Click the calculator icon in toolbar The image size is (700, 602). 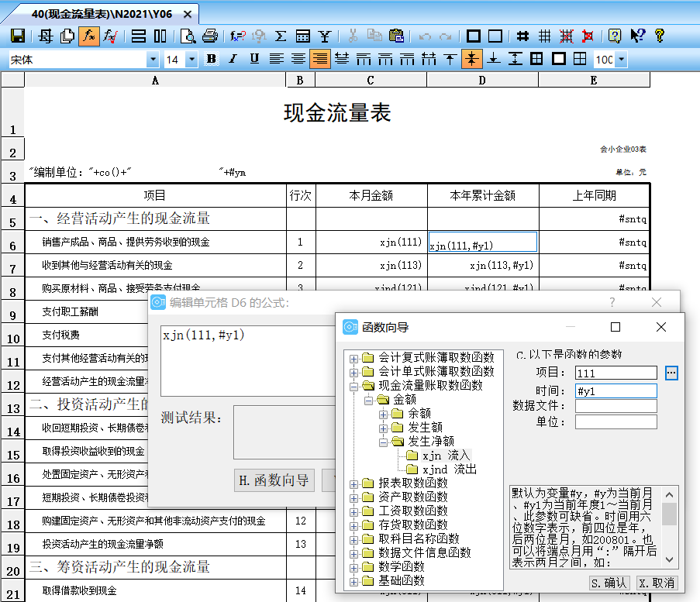(x=303, y=36)
